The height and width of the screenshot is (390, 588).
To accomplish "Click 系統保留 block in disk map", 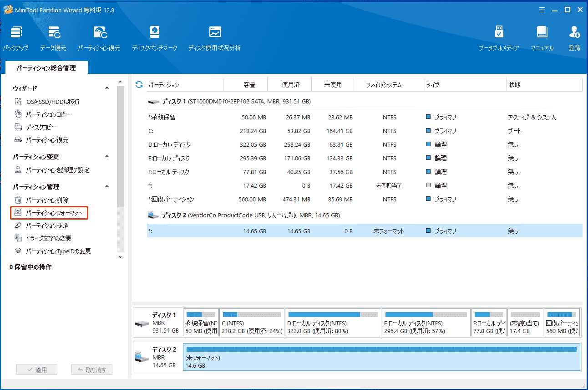I will (x=201, y=323).
